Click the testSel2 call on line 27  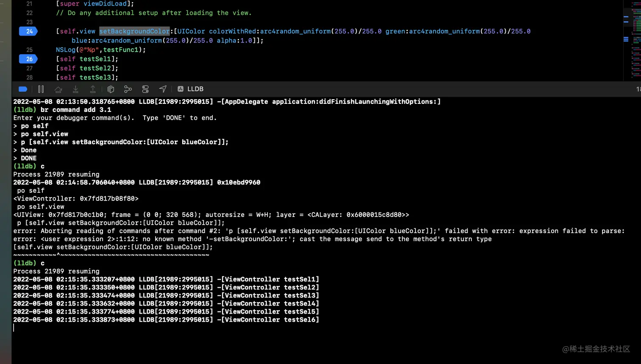coord(87,68)
